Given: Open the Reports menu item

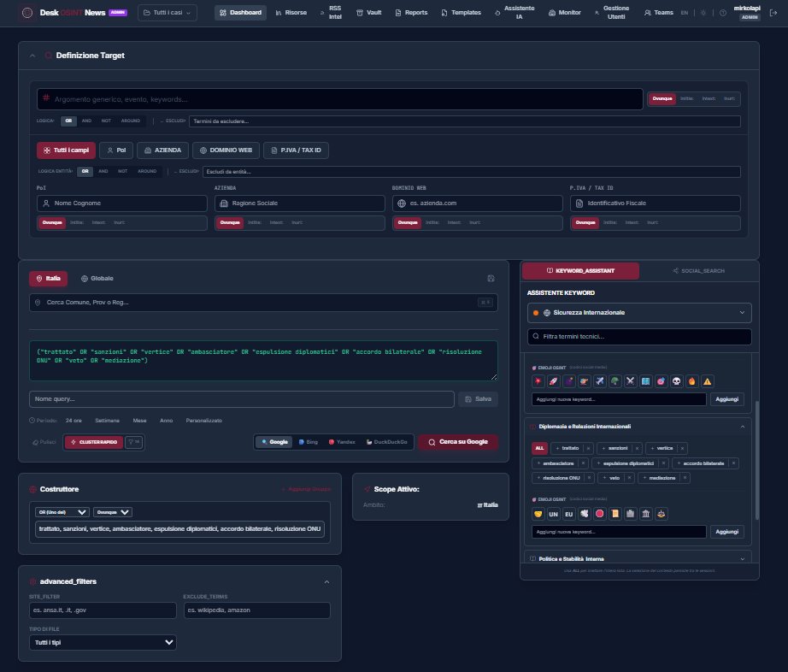Looking at the screenshot, I should [411, 13].
